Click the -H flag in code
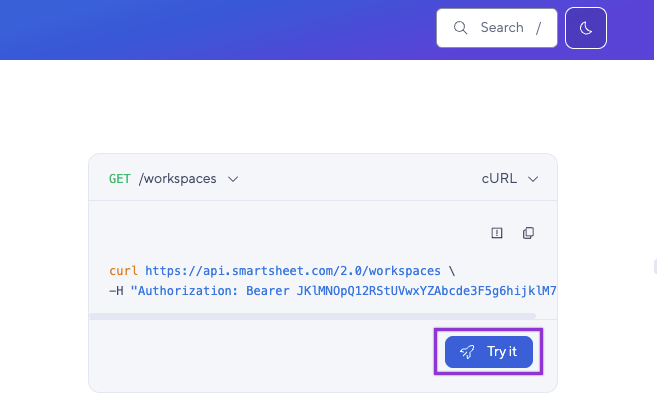The image size is (657, 410). [x=116, y=291]
